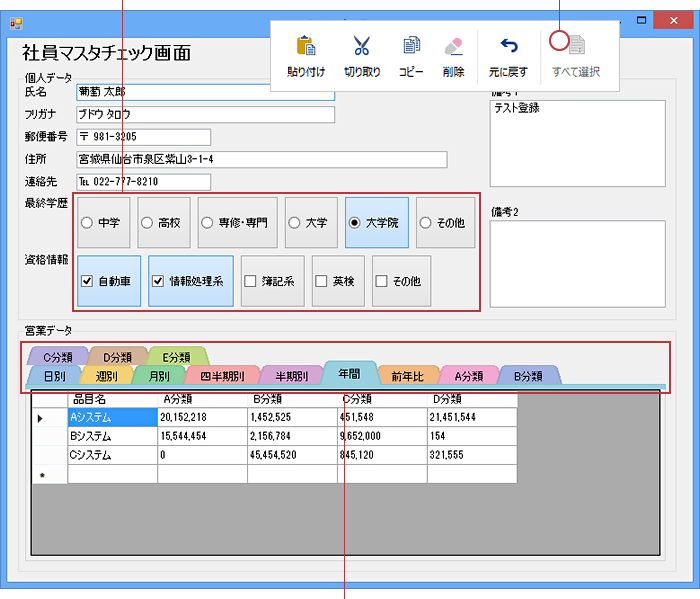Open the 半期別 tab

point(292,376)
